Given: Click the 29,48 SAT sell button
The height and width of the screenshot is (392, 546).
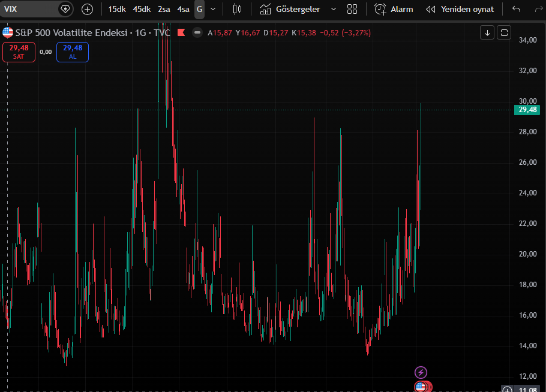Looking at the screenshot, I should (x=19, y=52).
